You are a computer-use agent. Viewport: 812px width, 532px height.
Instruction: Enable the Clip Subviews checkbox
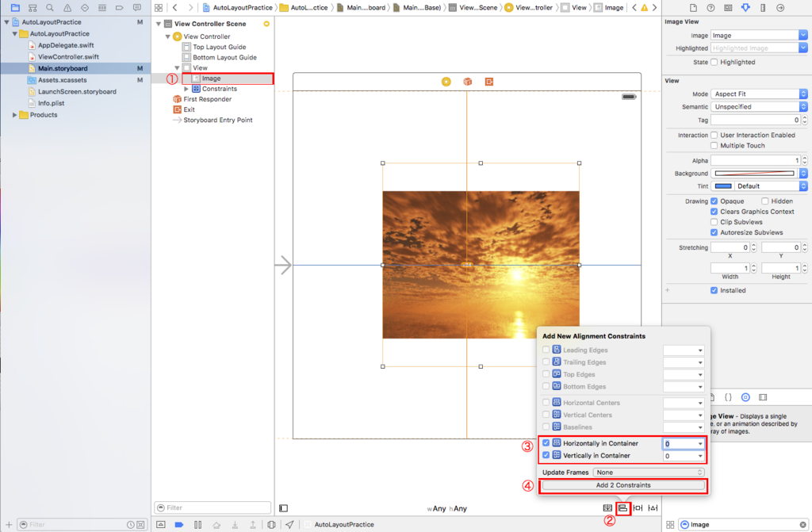714,222
